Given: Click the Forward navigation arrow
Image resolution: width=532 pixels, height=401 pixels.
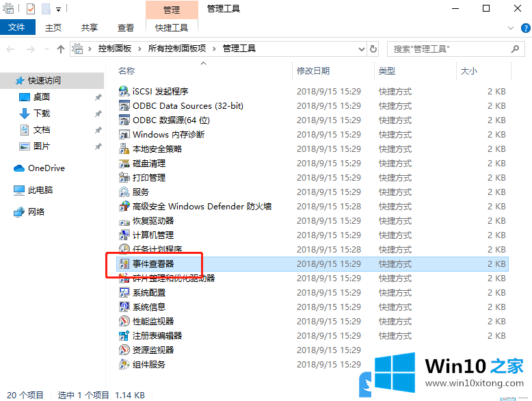Looking at the screenshot, I should [x=31, y=49].
